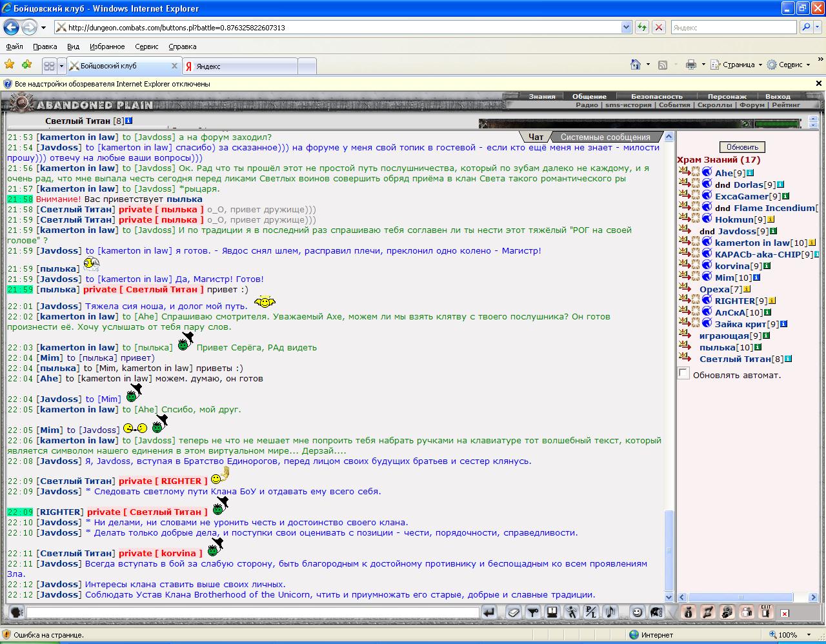Open the zoom level 100% dropdown
This screenshot has width=826, height=644.
(809, 635)
